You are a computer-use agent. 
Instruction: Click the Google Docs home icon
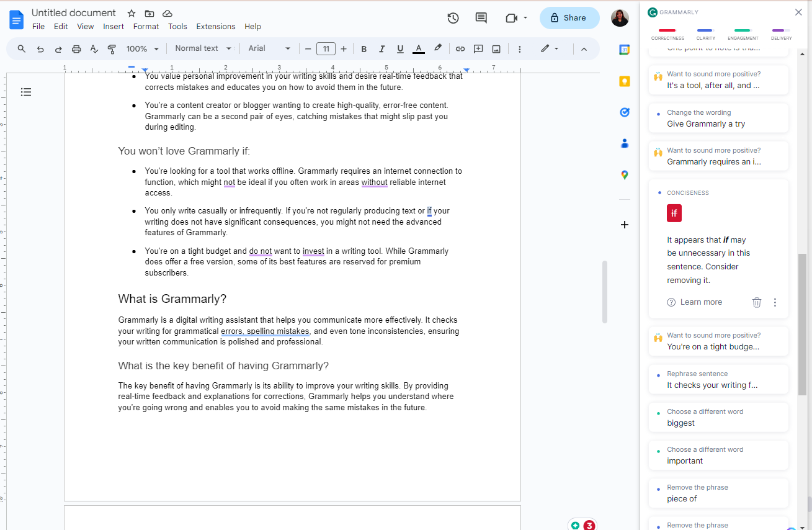(x=17, y=20)
